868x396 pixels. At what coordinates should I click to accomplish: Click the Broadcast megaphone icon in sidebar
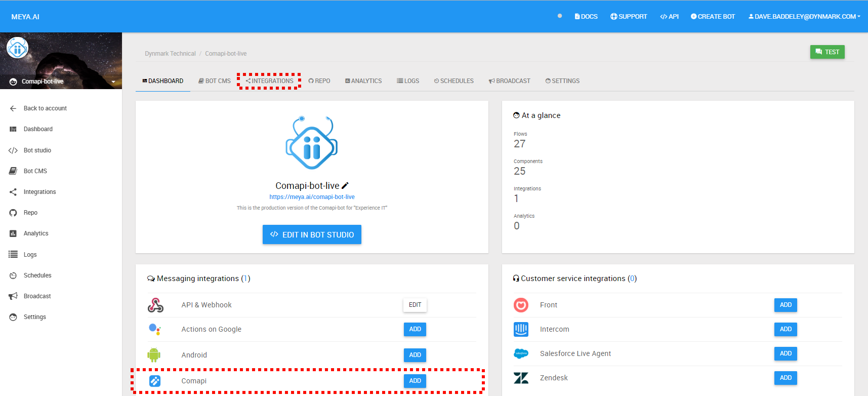[x=13, y=296]
